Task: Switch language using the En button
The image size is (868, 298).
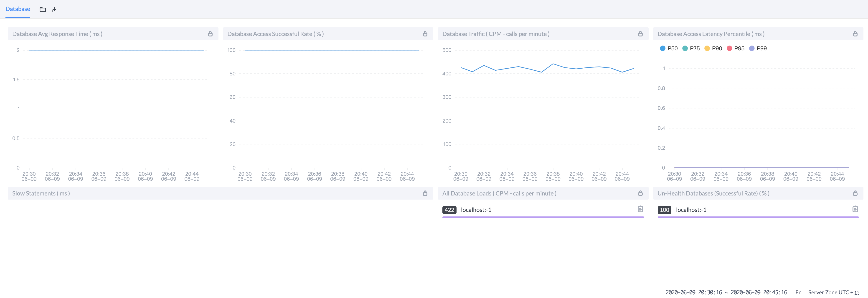Action: (x=798, y=292)
